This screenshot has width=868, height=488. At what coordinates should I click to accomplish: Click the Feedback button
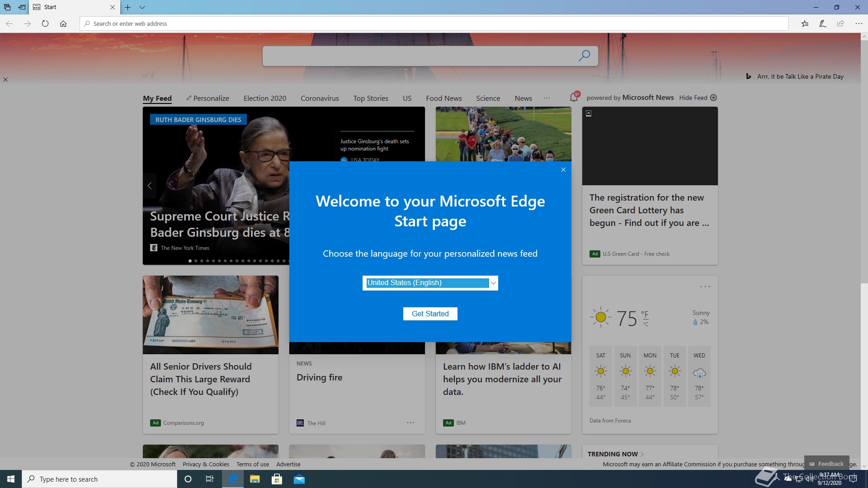click(x=826, y=464)
